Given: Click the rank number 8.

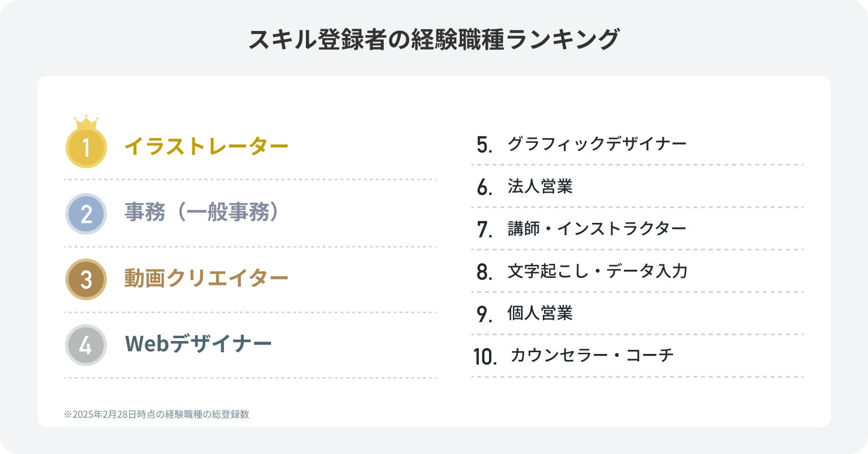Looking at the screenshot, I should (x=485, y=272).
